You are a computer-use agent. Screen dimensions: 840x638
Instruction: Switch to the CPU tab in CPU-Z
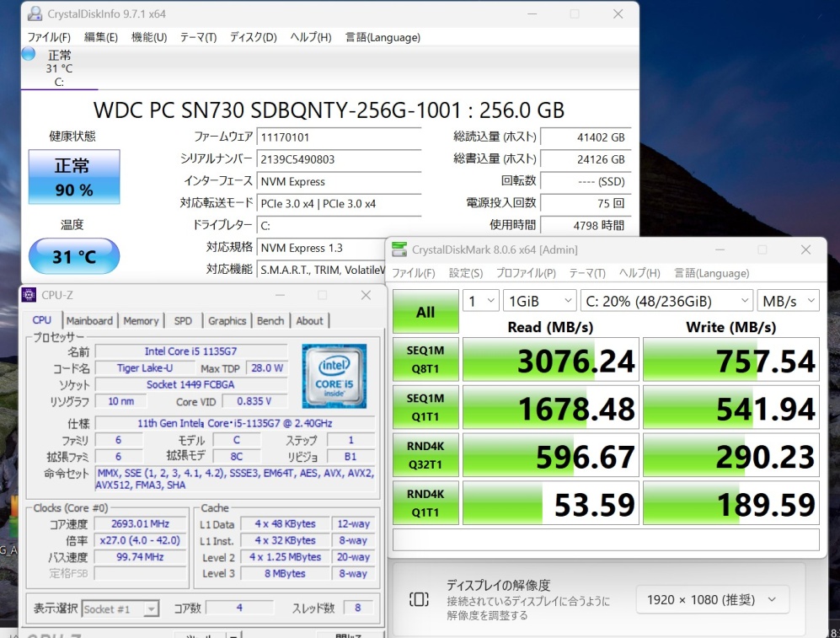tap(42, 320)
